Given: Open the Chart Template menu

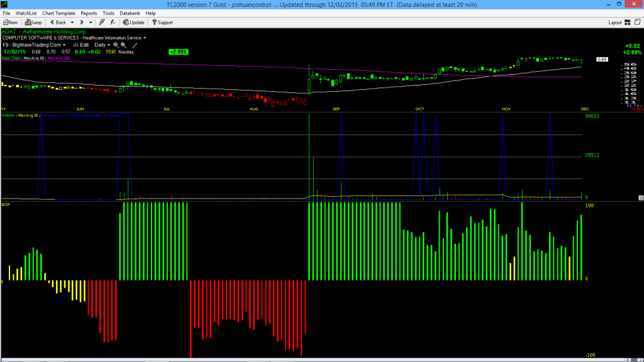Looking at the screenshot, I should pos(58,13).
